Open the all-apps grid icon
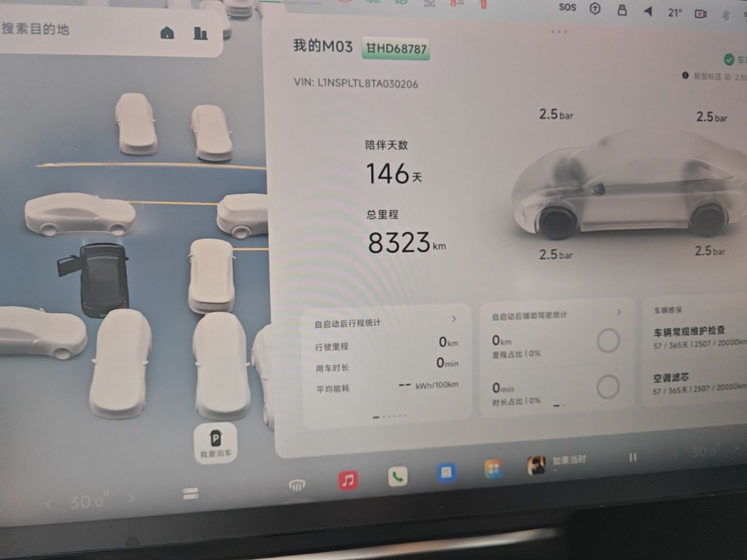The width and height of the screenshot is (747, 560). (493, 469)
